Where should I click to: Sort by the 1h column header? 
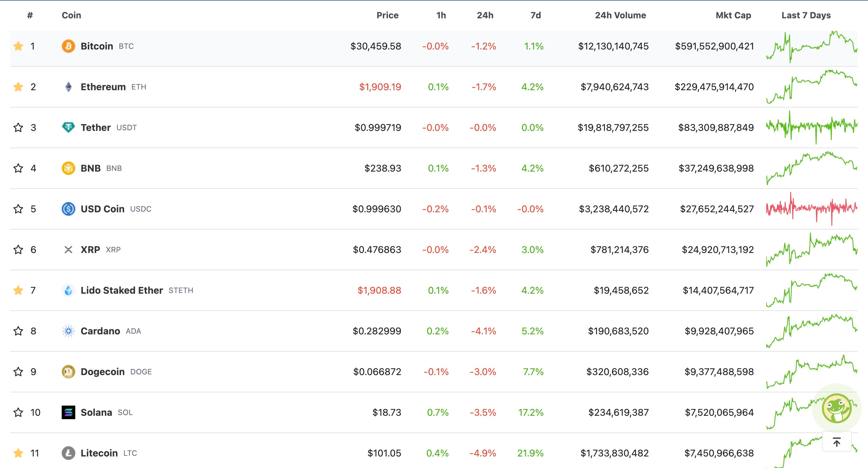(x=441, y=15)
